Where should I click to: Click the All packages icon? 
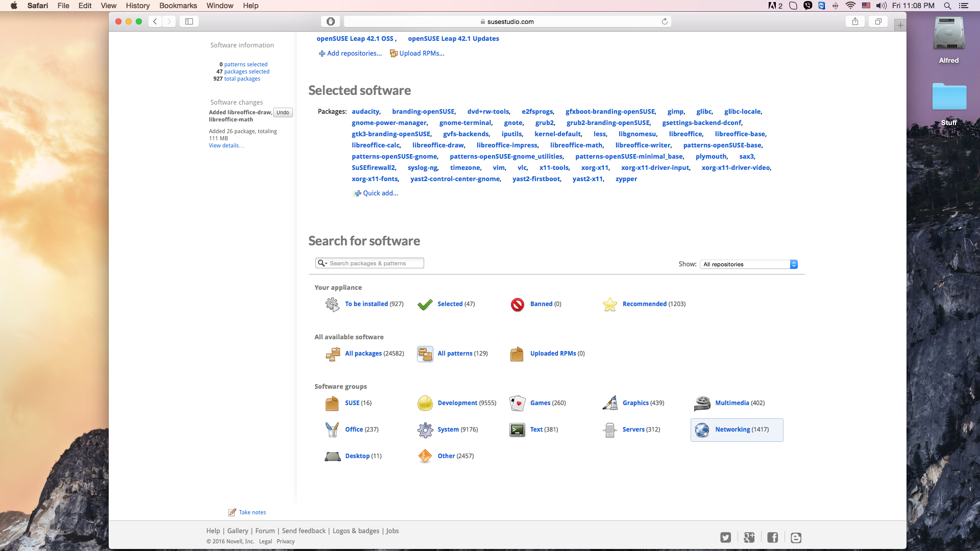pos(333,353)
